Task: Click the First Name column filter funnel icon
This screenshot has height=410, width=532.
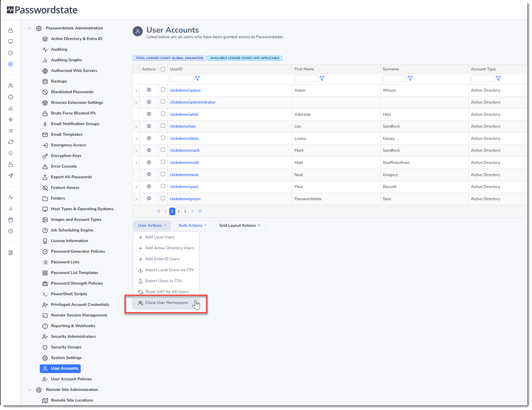Action: pyautogui.click(x=322, y=78)
